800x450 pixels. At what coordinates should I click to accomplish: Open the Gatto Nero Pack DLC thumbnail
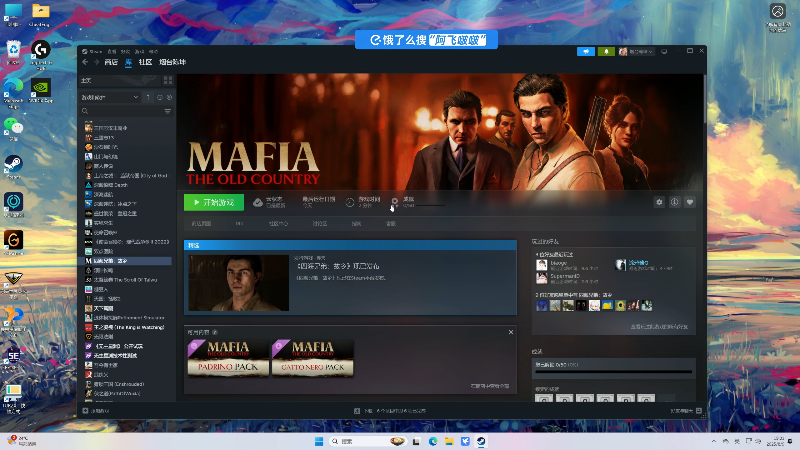pos(313,359)
